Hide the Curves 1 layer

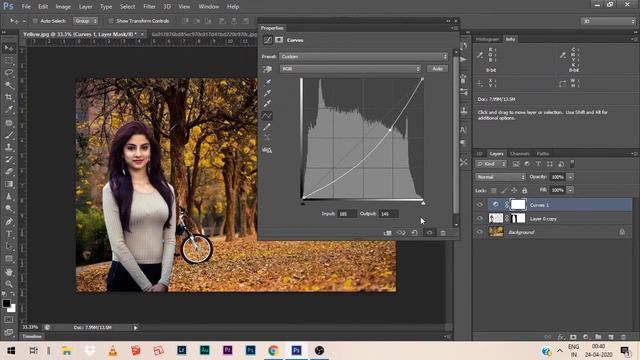tap(480, 205)
